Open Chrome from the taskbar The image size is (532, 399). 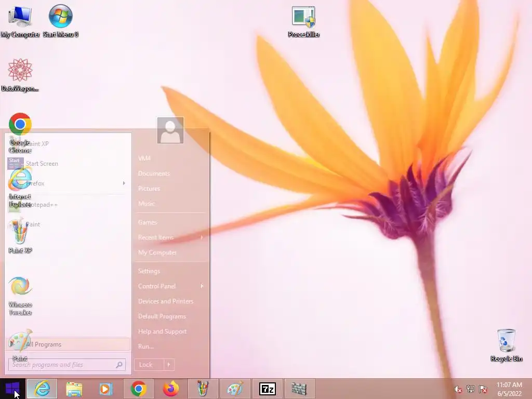coord(138,389)
